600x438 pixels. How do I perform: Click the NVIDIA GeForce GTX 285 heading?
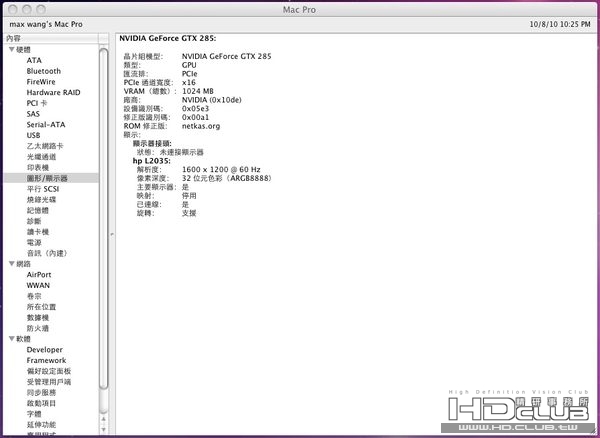168,38
